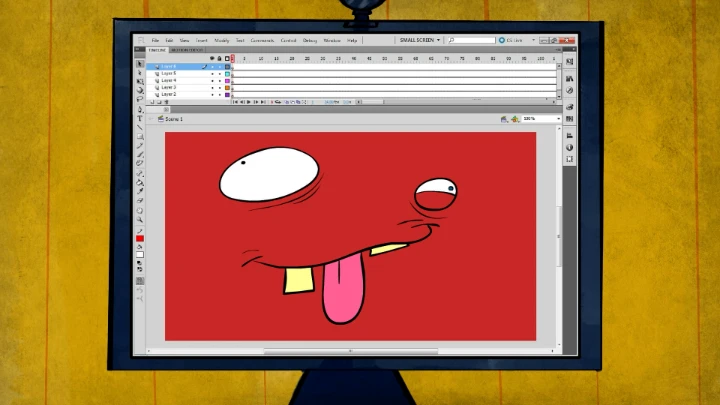Click the red stroke color swatch

pyautogui.click(x=140, y=239)
